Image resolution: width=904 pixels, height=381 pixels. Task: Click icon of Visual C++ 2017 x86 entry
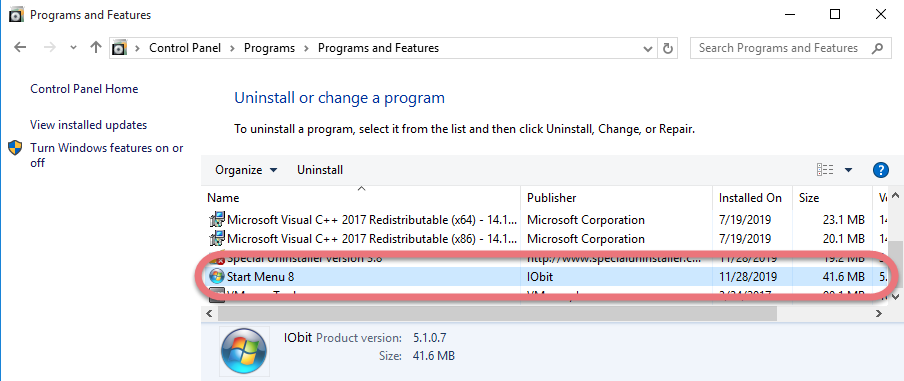tap(217, 239)
